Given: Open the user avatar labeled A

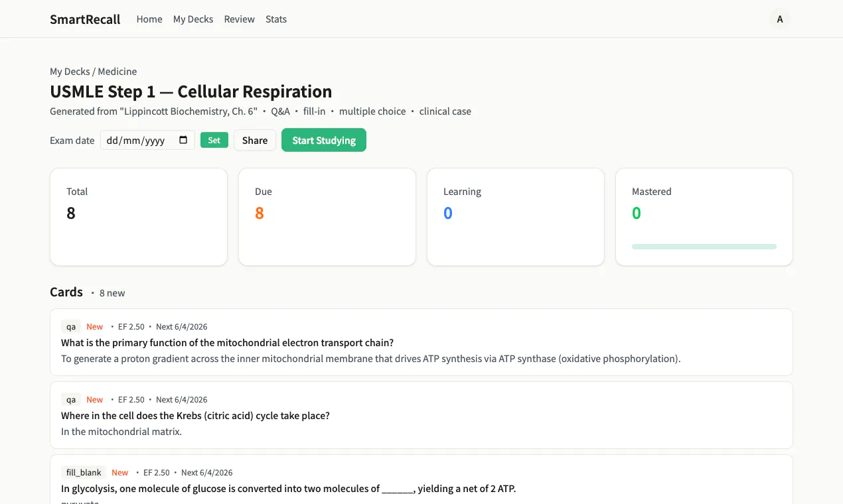Looking at the screenshot, I should coord(780,19).
